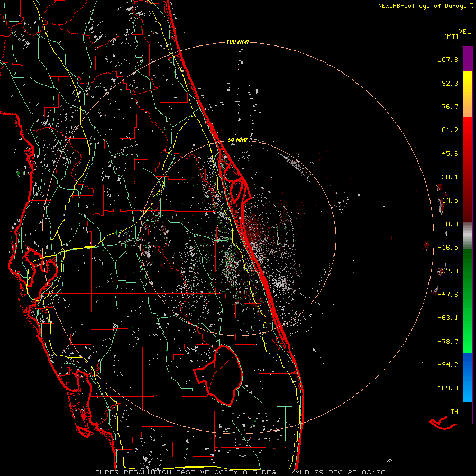Click the -0.9 legend value
The width and height of the screenshot is (476, 476).
pyautogui.click(x=450, y=224)
